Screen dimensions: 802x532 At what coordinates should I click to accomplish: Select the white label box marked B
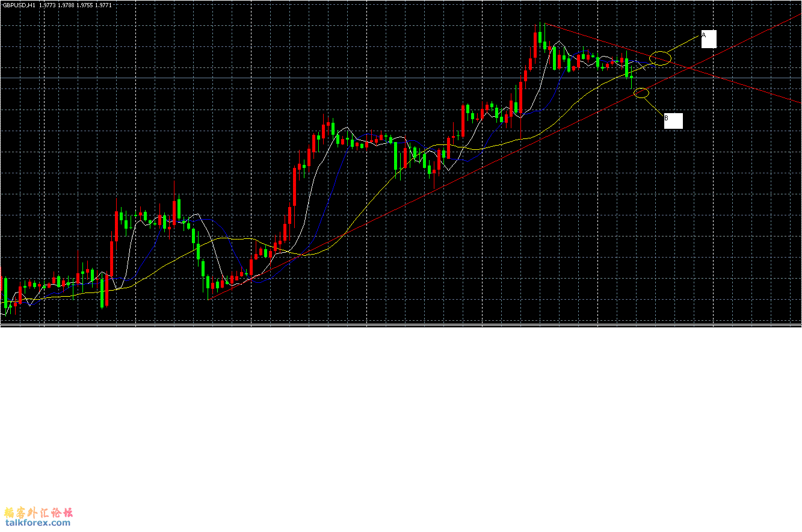click(673, 120)
